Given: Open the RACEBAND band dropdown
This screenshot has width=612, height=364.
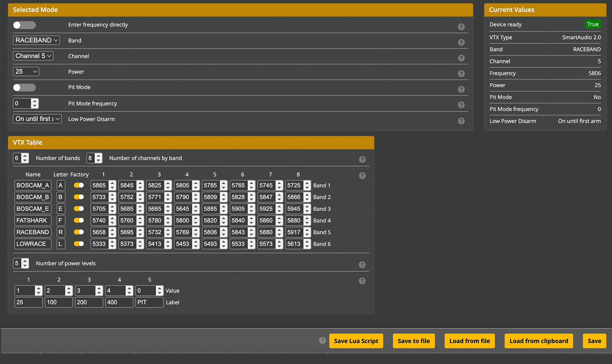Looking at the screenshot, I should pyautogui.click(x=36, y=40).
